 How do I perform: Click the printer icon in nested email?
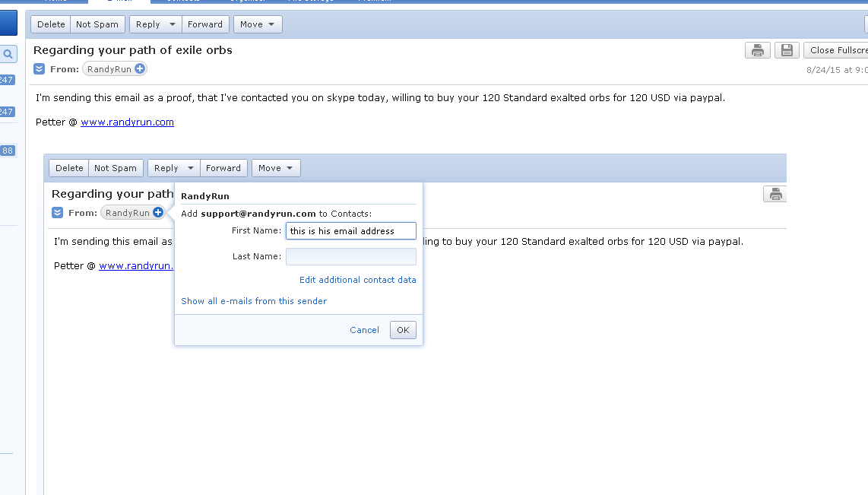[x=775, y=195]
